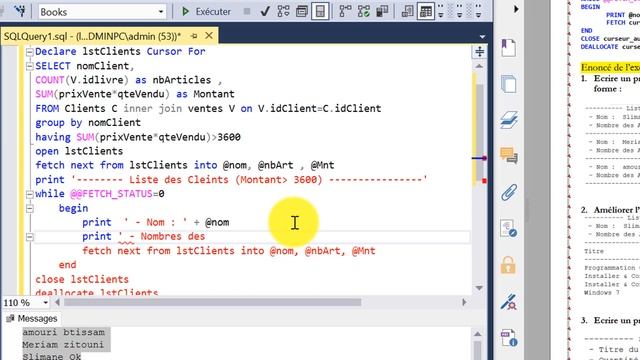
Task: Collapse the while @@FETCH_STATUS block
Action: (29, 194)
